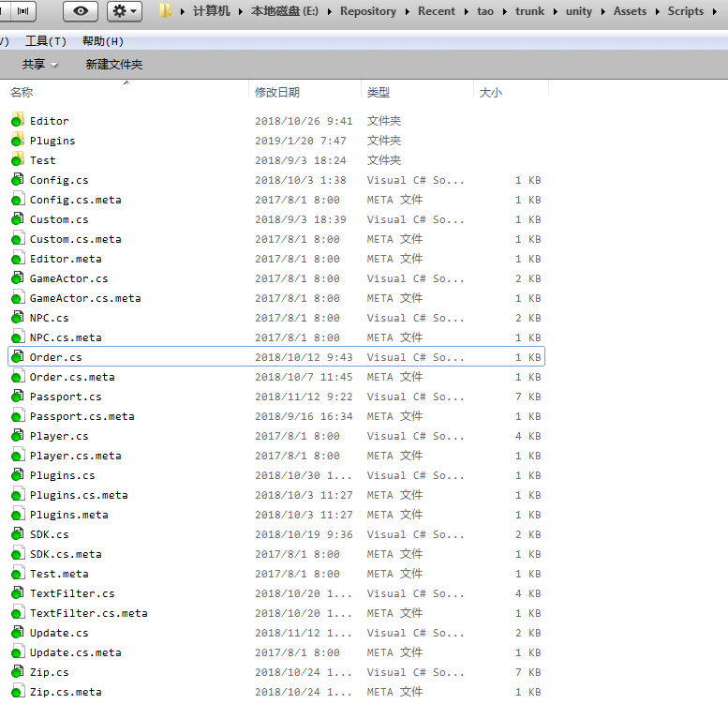Select the Test folder icon

pos(17,159)
